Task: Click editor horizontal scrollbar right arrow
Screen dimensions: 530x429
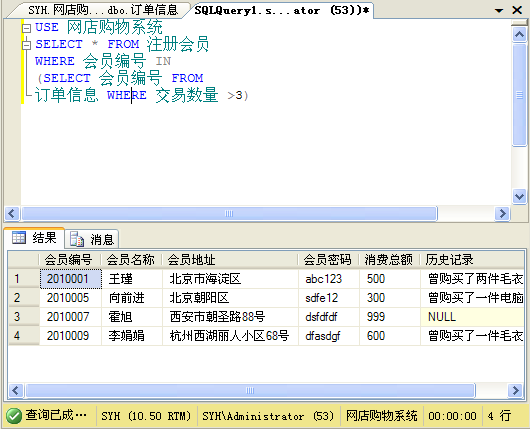Action: click(502, 214)
